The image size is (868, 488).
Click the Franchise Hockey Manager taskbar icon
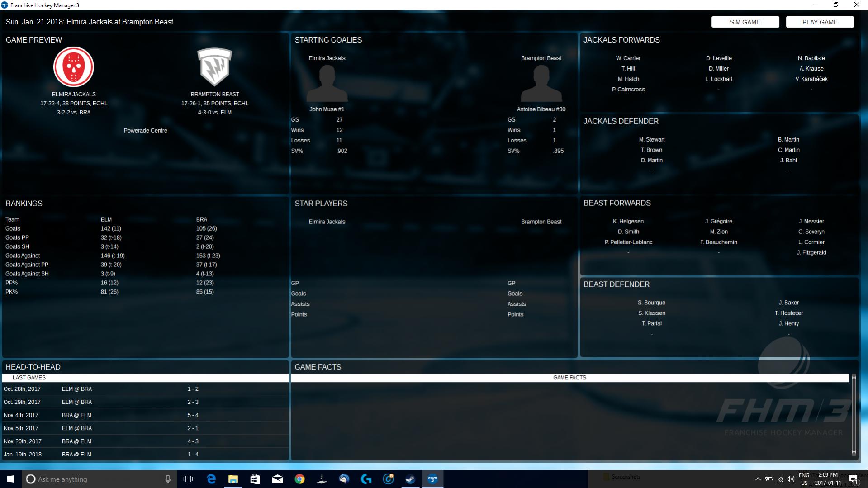[x=432, y=479]
